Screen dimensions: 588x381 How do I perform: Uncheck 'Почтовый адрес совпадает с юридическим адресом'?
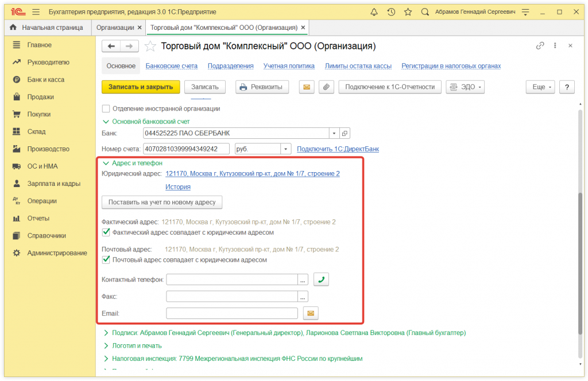(106, 259)
